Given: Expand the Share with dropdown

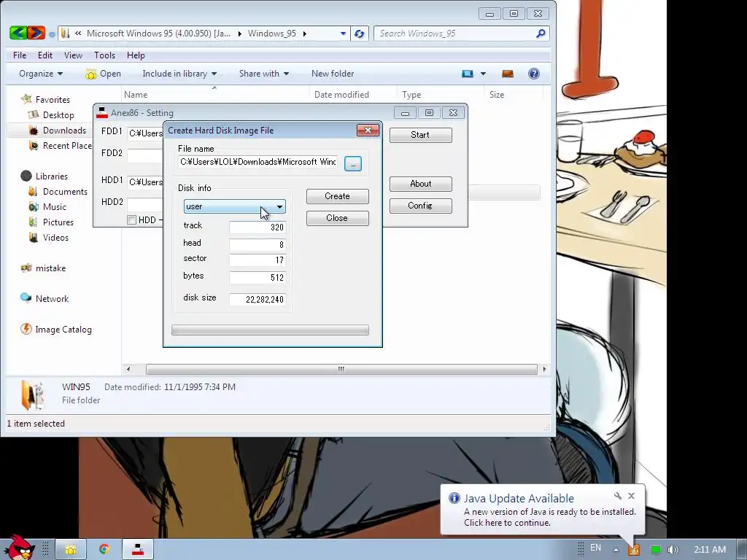Looking at the screenshot, I should click(x=264, y=74).
